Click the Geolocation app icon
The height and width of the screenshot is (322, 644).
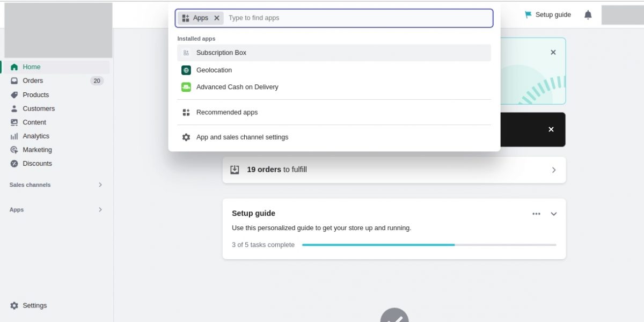coord(186,70)
